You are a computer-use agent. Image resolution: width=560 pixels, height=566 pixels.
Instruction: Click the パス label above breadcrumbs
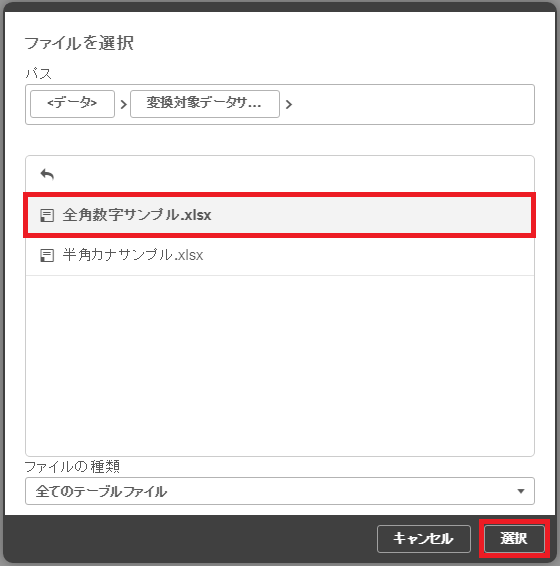[x=38, y=74]
